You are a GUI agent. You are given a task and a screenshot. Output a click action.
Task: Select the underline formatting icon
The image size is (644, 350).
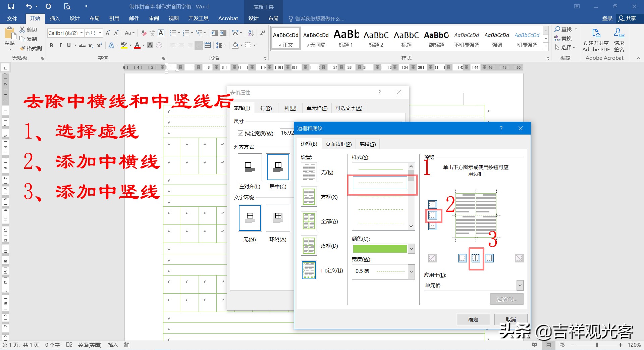(68, 45)
